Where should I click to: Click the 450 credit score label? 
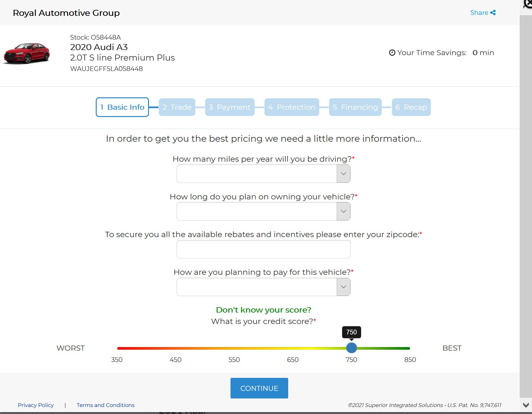(x=176, y=360)
